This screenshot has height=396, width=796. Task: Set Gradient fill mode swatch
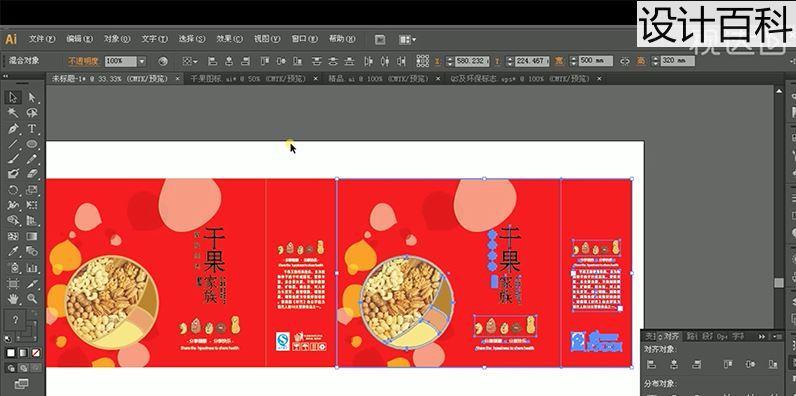[x=23, y=352]
